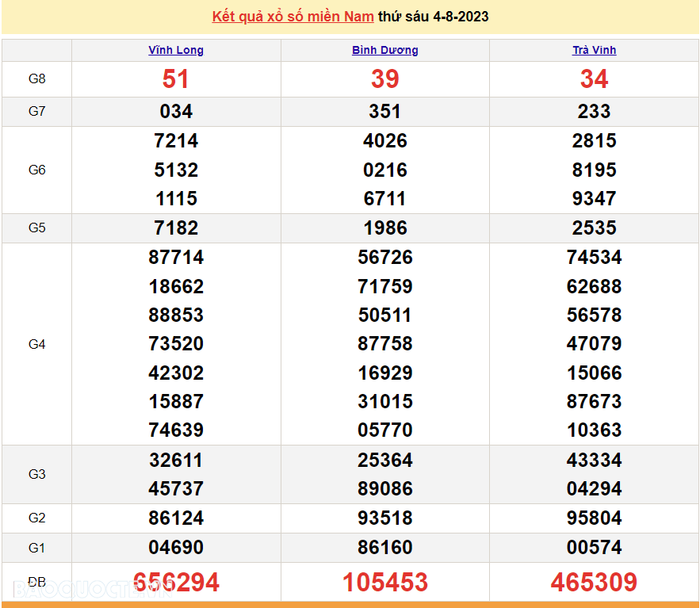Select the G8 row label
This screenshot has width=700, height=608.
tap(37, 79)
